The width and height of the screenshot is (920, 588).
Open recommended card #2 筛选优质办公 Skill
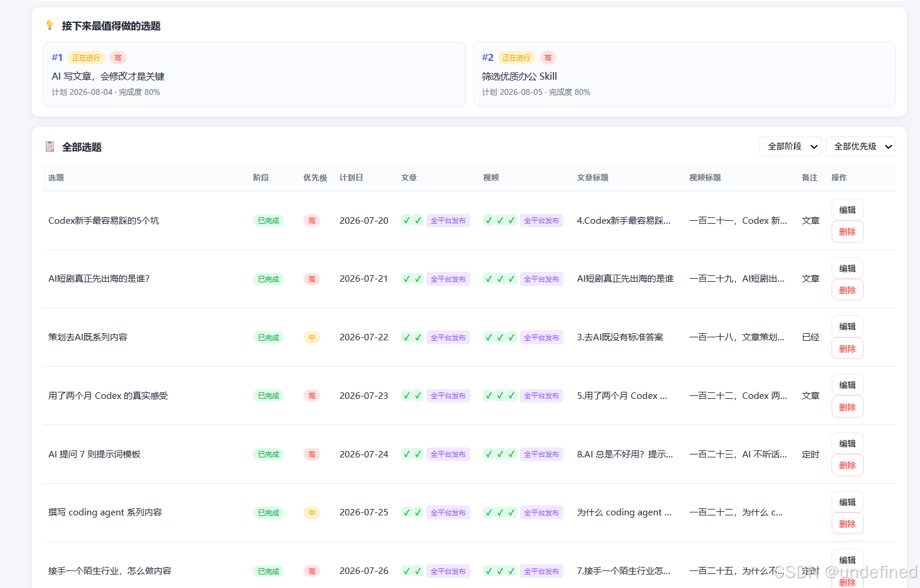click(685, 74)
